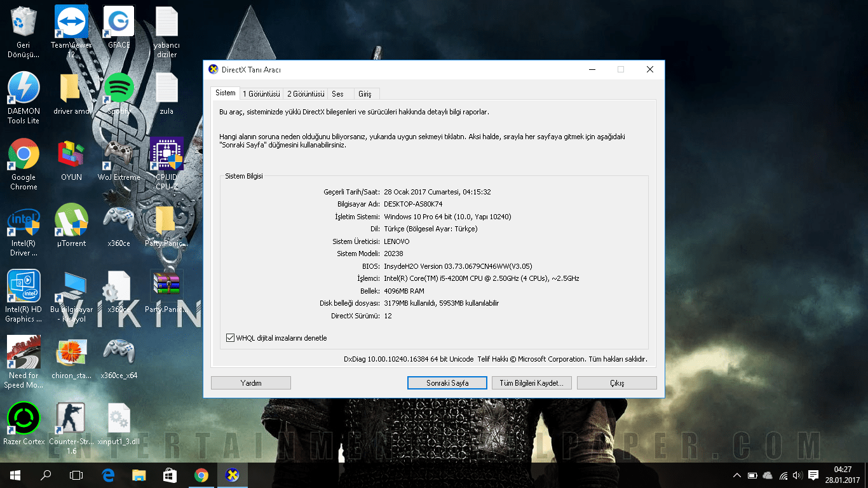Open the 2 Görüntüsü tab

click(306, 94)
